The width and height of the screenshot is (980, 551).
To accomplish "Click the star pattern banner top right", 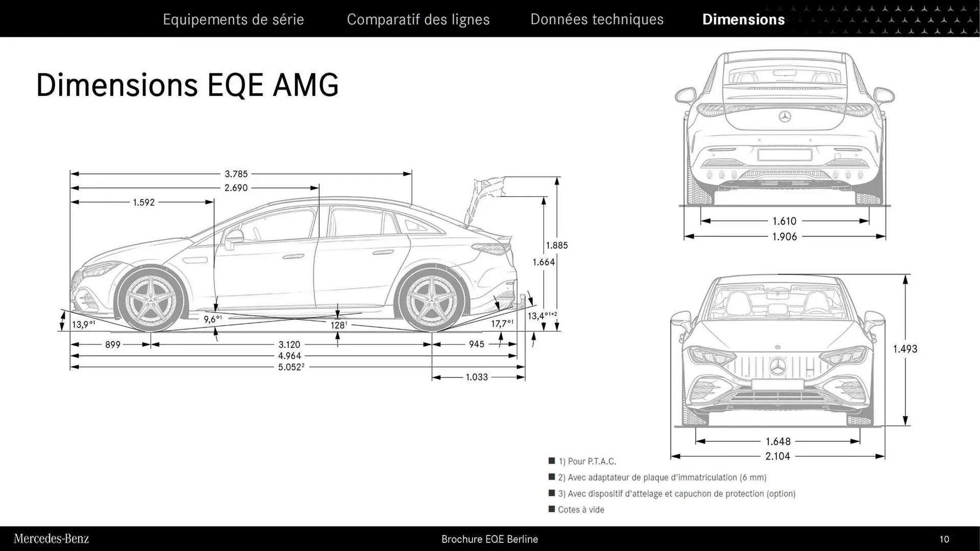I will 883,18.
